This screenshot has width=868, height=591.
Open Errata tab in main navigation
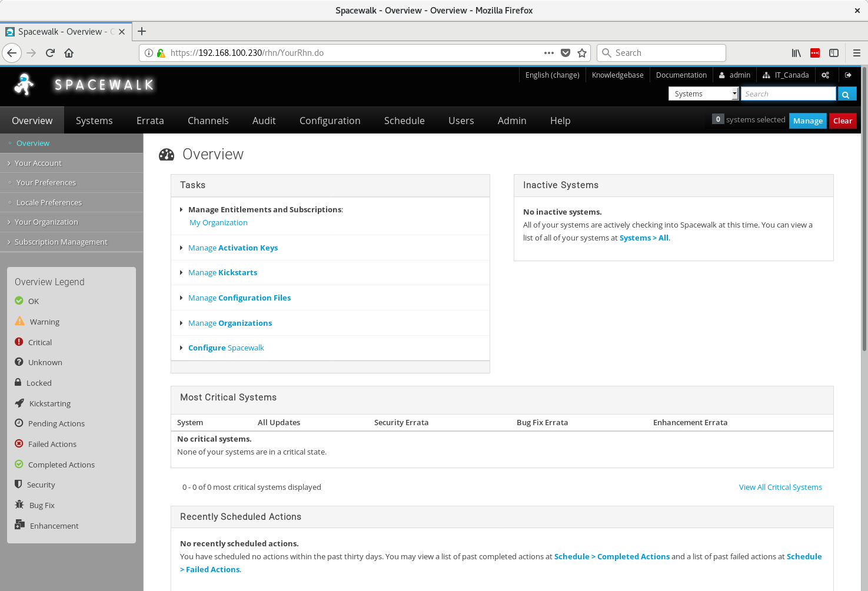[x=150, y=121]
